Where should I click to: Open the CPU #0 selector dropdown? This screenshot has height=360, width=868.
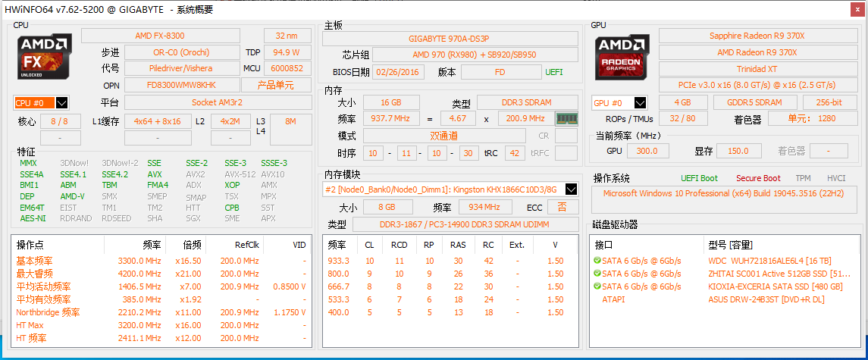pyautogui.click(x=62, y=103)
